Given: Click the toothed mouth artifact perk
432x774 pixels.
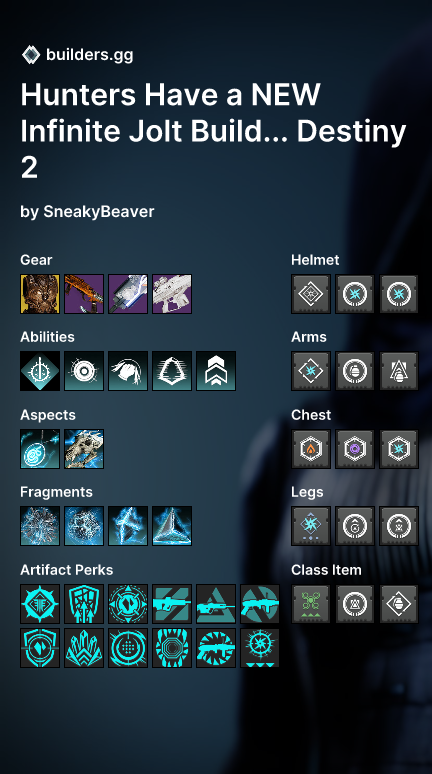Looking at the screenshot, I should (x=172, y=648).
